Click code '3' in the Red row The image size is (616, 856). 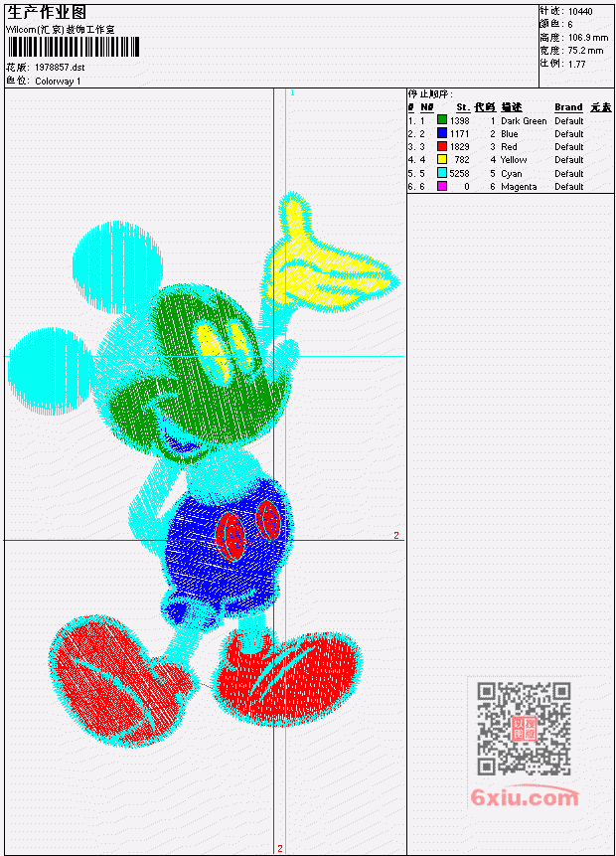[x=492, y=147]
